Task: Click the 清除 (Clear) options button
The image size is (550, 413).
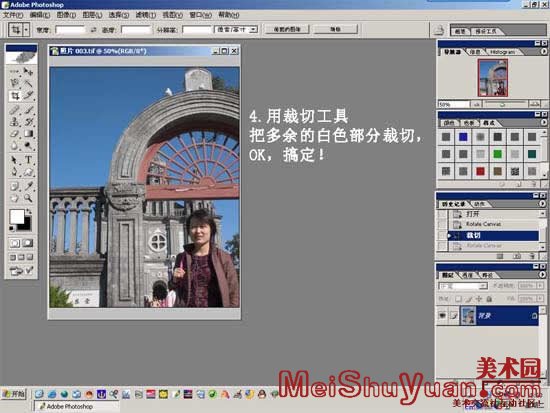Action: coord(335,29)
